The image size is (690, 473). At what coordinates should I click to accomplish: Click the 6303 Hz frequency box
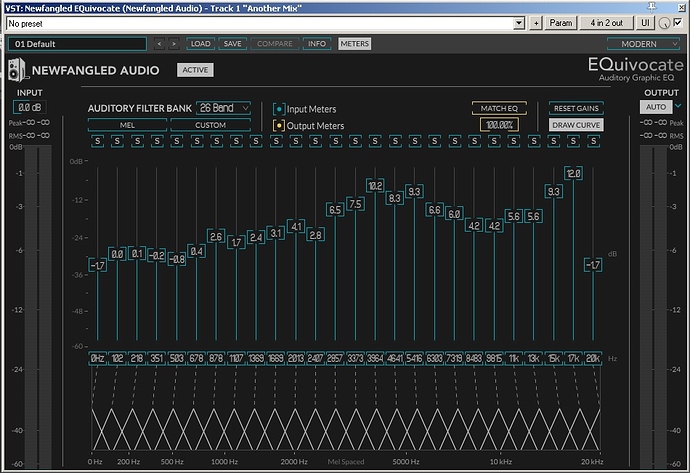point(434,359)
